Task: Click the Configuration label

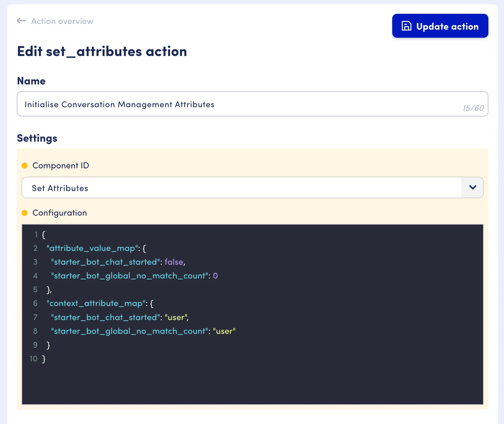Action: pos(60,213)
